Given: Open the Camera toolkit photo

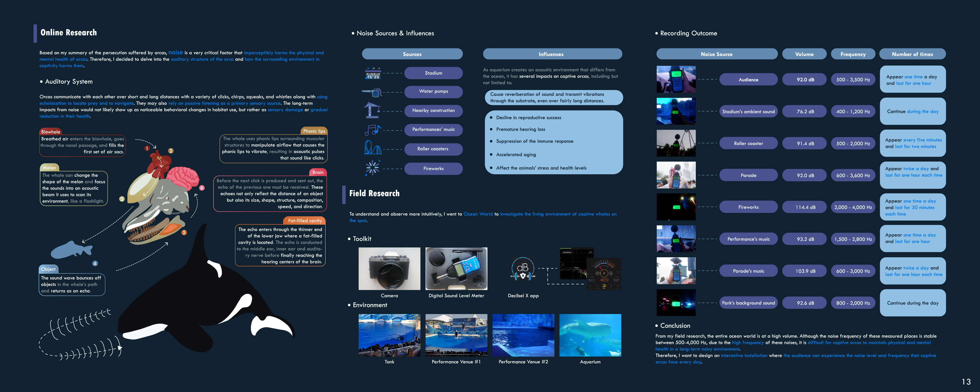Looking at the screenshot, I should coord(389,269).
